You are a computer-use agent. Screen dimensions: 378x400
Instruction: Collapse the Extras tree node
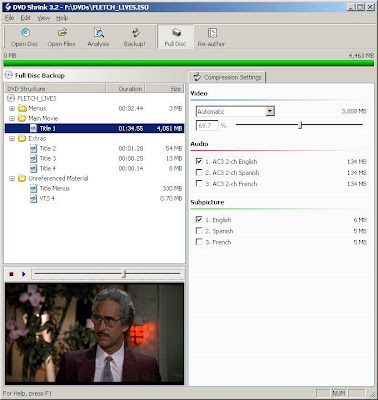(12, 138)
